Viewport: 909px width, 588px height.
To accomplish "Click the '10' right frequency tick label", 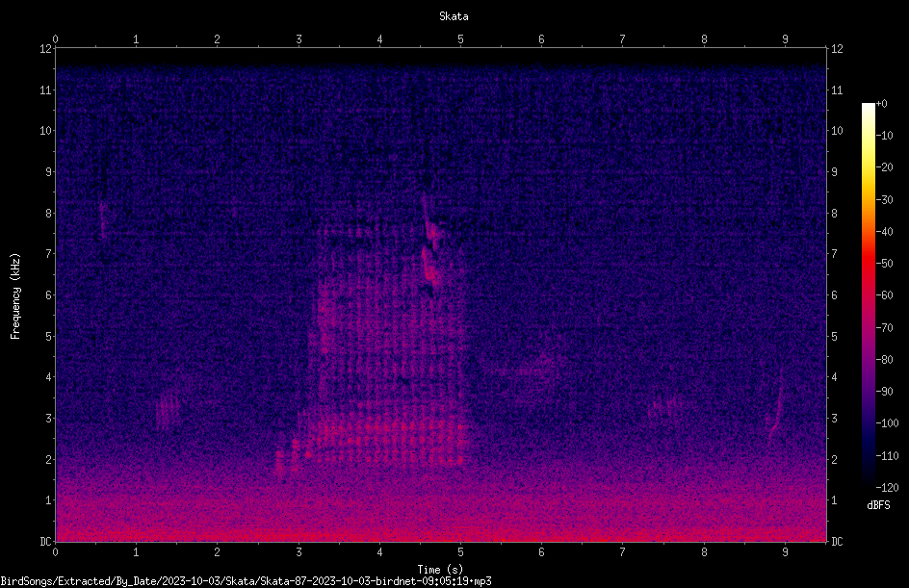I will (837, 130).
